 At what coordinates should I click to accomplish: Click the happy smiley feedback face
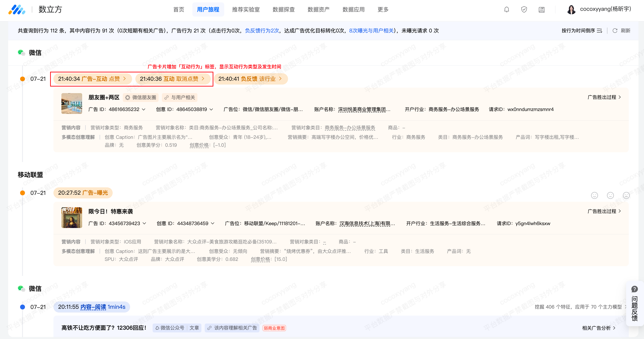pos(594,195)
